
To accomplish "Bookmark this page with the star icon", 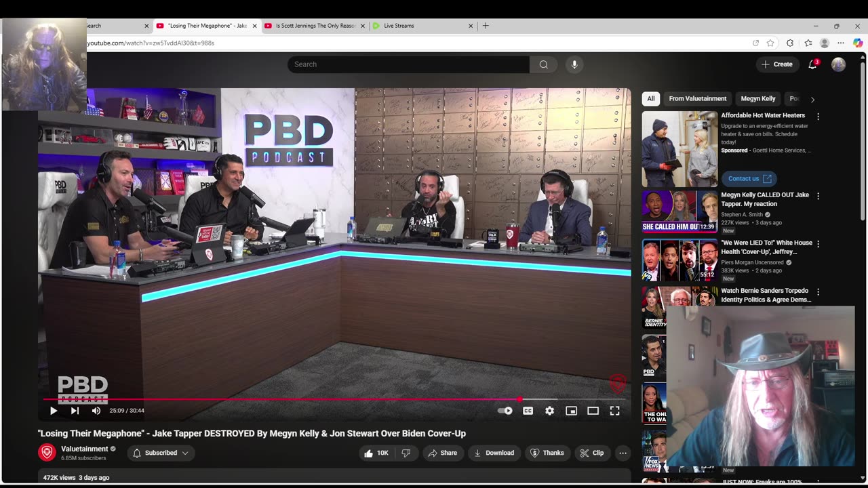I will pos(770,43).
